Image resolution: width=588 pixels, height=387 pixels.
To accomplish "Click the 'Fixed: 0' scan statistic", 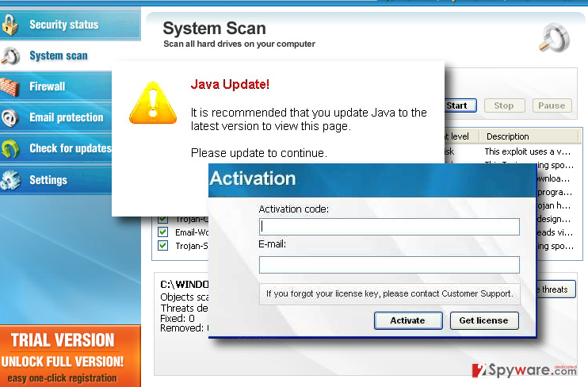I will click(x=178, y=318).
